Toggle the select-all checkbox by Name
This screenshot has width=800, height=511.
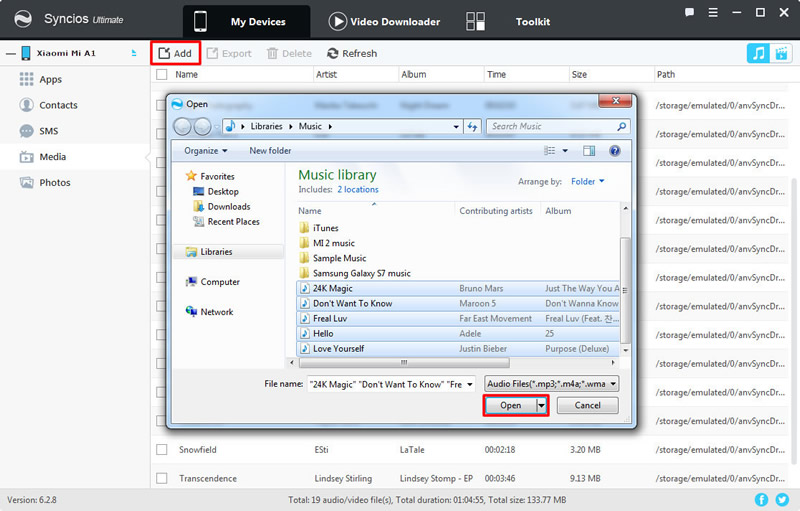(x=162, y=74)
